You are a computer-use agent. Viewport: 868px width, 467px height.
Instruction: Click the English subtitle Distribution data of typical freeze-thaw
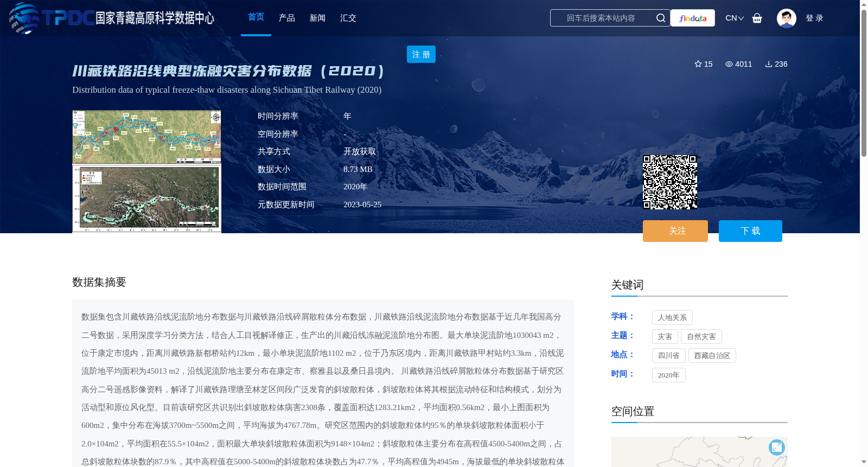click(227, 90)
